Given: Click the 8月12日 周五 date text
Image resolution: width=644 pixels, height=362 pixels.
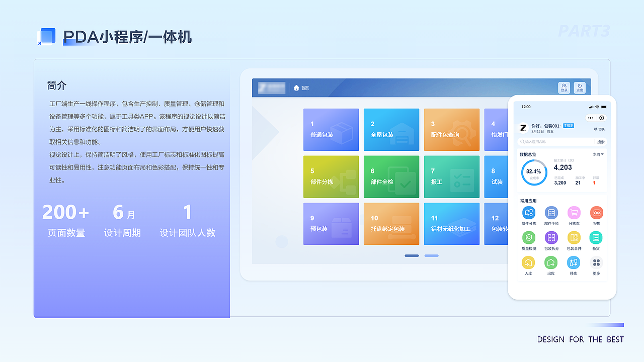Looking at the screenshot, I should point(542,131).
